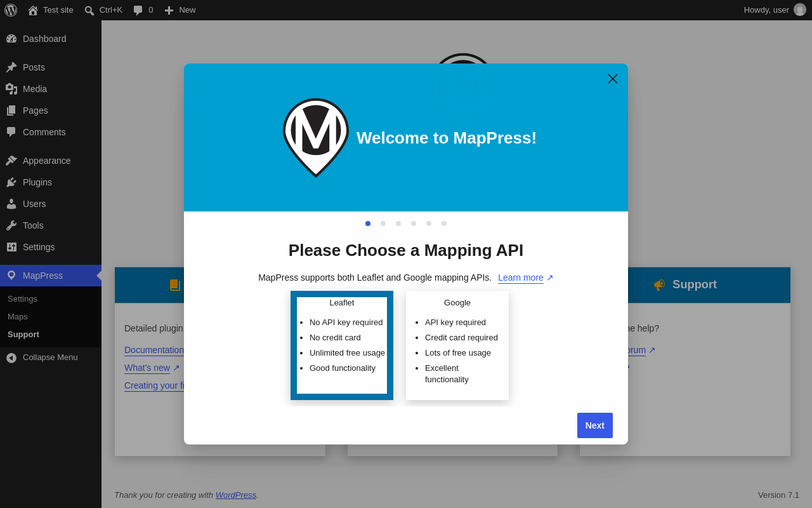Open the Appearance menu
The width and height of the screenshot is (812, 508).
tap(51, 161)
